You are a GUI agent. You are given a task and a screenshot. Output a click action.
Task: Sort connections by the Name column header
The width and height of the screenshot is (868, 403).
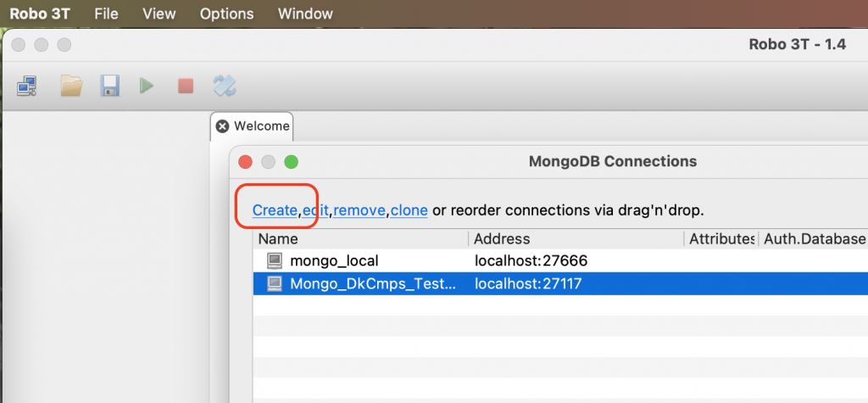[361, 239]
